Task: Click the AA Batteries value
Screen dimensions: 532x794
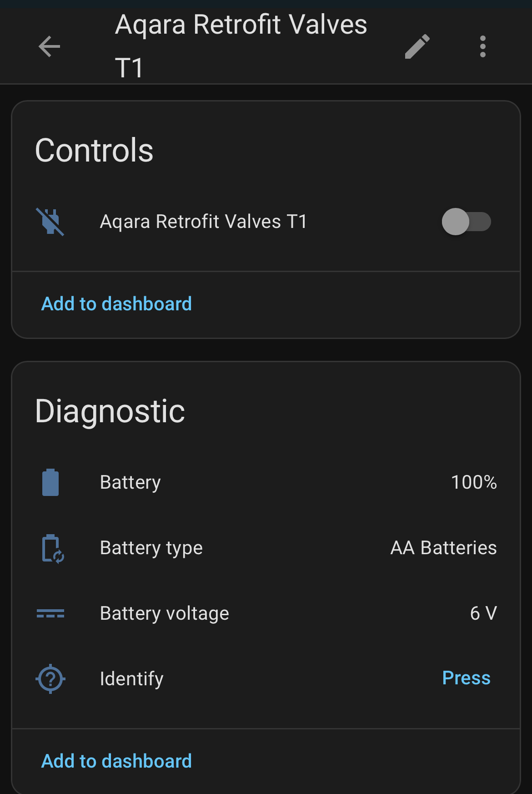Action: (443, 548)
